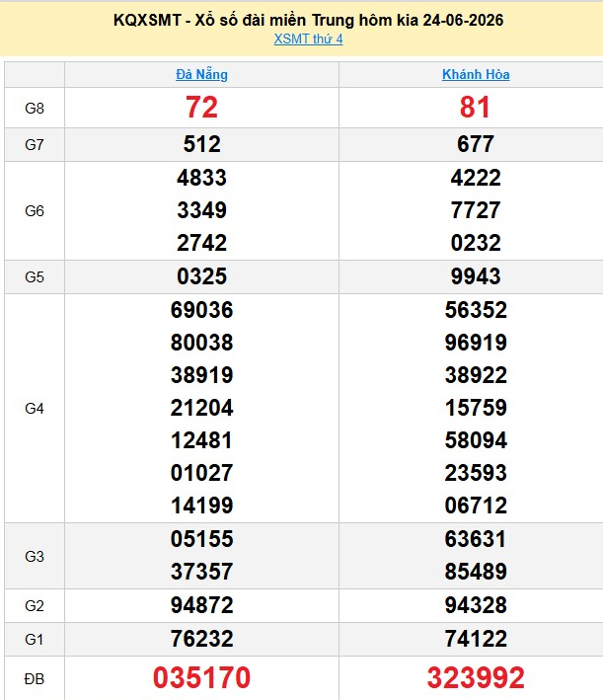
Task: Click the G5 row label
Action: pos(35,276)
